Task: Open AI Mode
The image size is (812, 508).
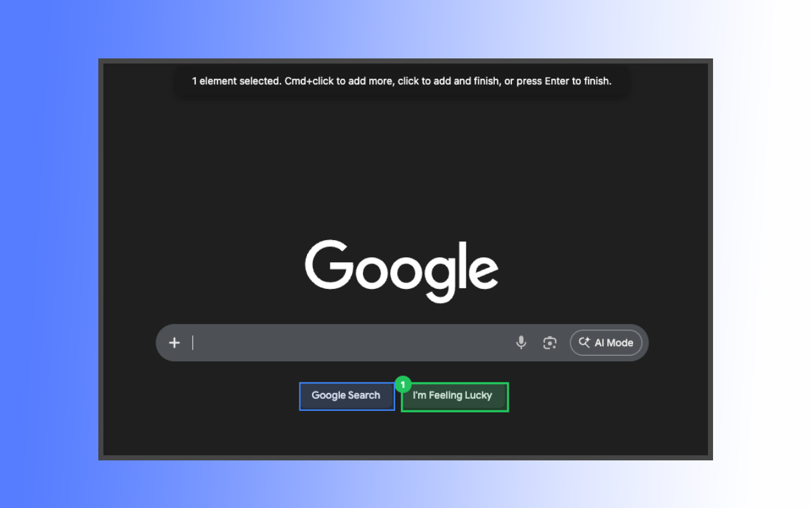Action: 606,343
